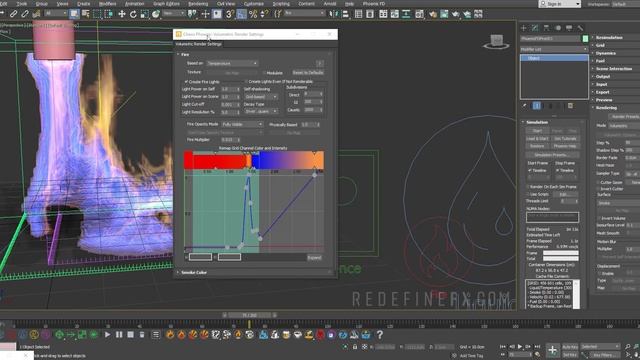Image resolution: width=640 pixels, height=360 pixels.
Task: Expand the Resimulation rollout
Action: point(609,38)
